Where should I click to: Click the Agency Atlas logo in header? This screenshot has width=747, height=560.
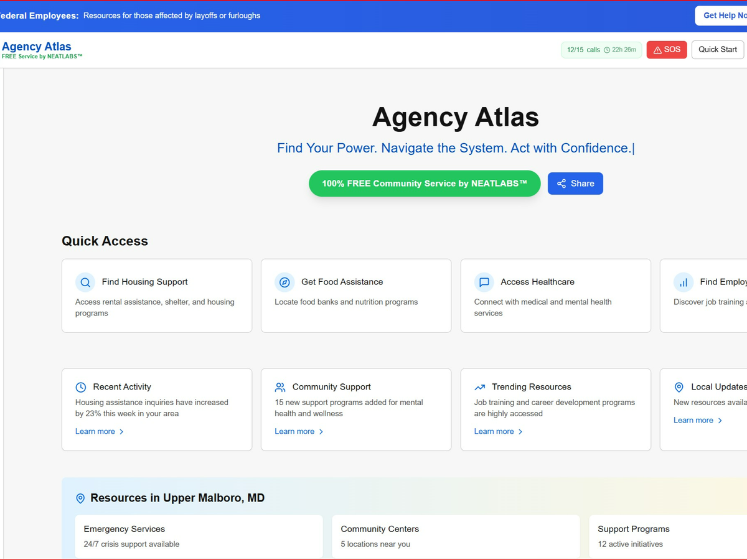pyautogui.click(x=37, y=47)
